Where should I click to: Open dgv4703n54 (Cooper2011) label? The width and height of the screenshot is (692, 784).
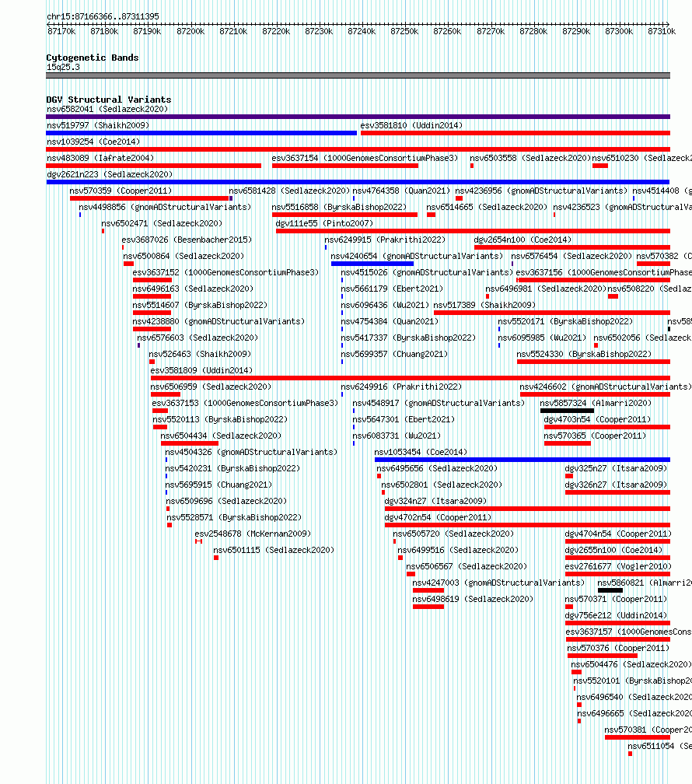(597, 419)
